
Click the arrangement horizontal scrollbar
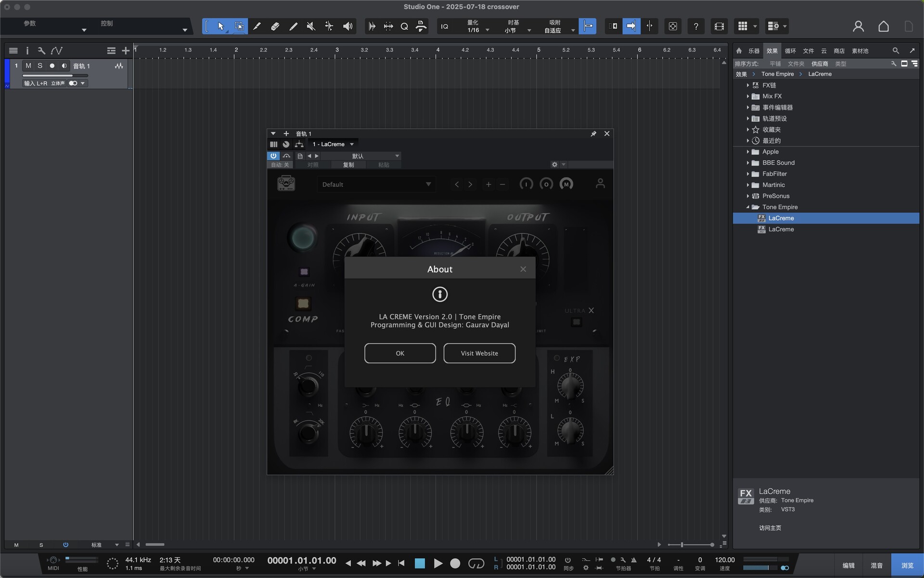click(x=155, y=544)
